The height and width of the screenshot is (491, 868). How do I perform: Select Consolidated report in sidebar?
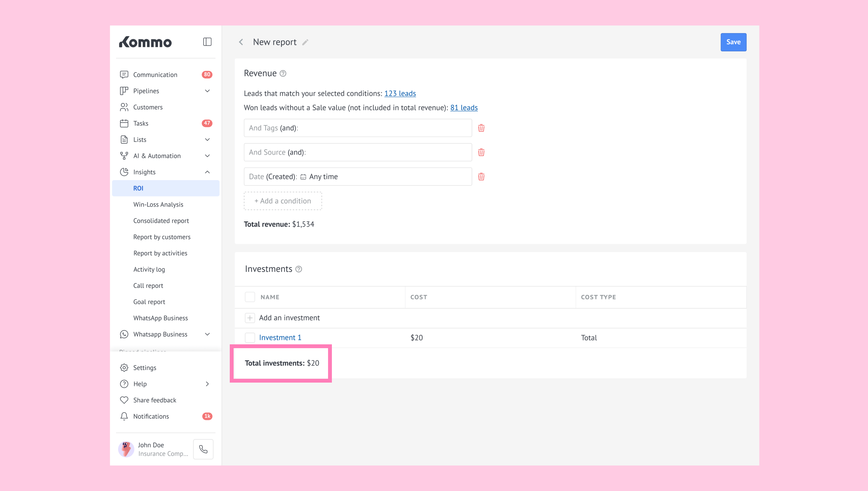[161, 221]
